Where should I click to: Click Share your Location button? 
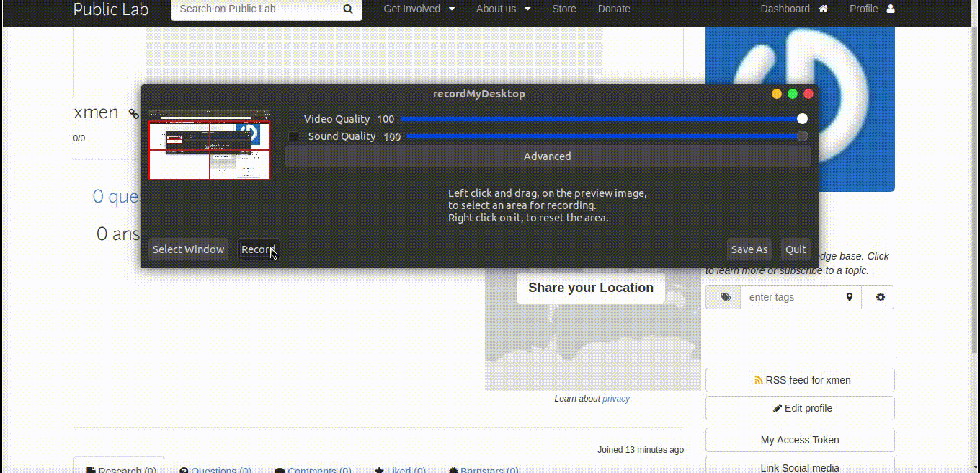tap(591, 288)
